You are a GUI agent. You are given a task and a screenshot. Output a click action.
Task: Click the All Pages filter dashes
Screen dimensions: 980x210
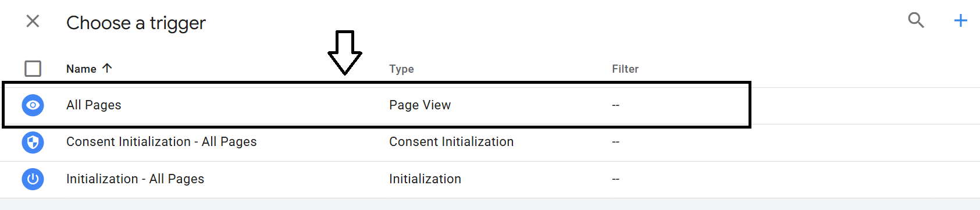tap(616, 105)
